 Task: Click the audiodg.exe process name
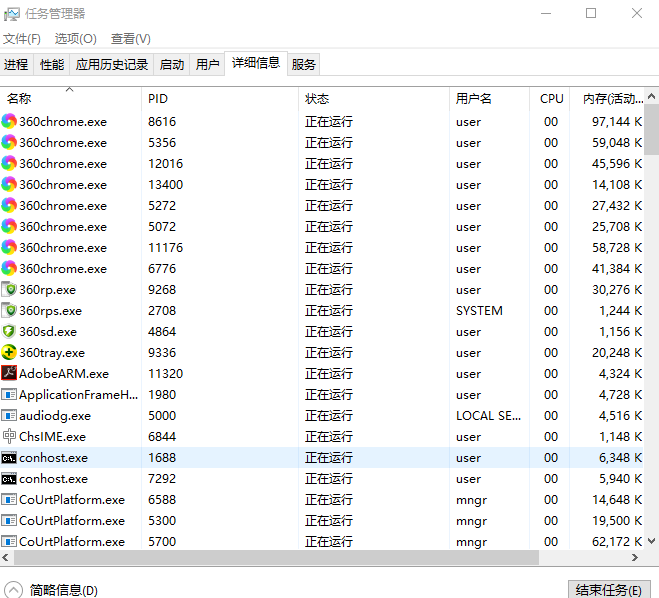pos(55,416)
